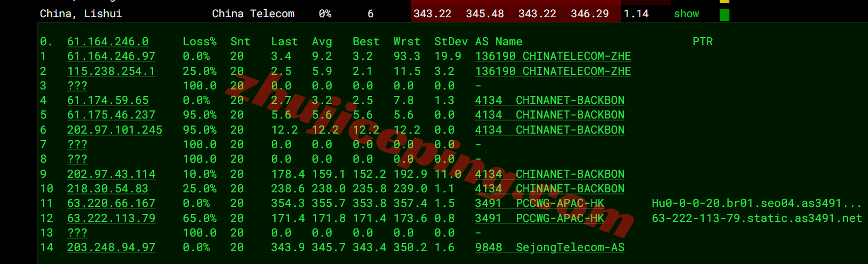Click the green status square beside show

[725, 15]
